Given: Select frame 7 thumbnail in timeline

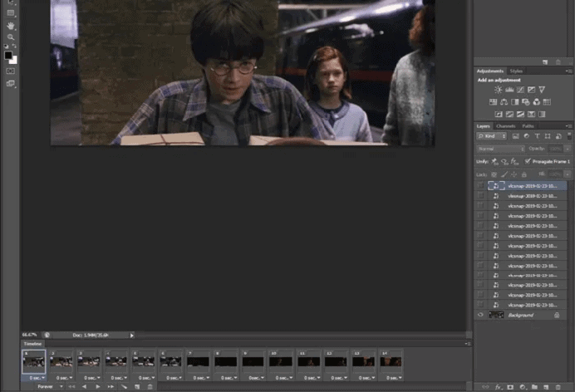Looking at the screenshot, I should [x=198, y=361].
